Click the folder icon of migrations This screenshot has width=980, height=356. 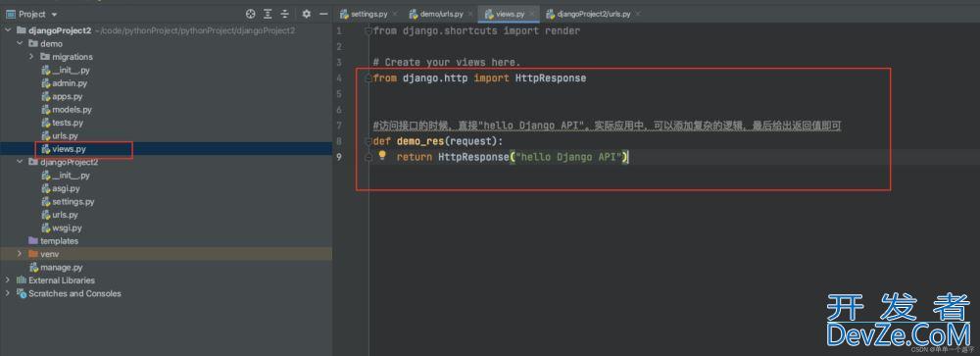coord(45,56)
